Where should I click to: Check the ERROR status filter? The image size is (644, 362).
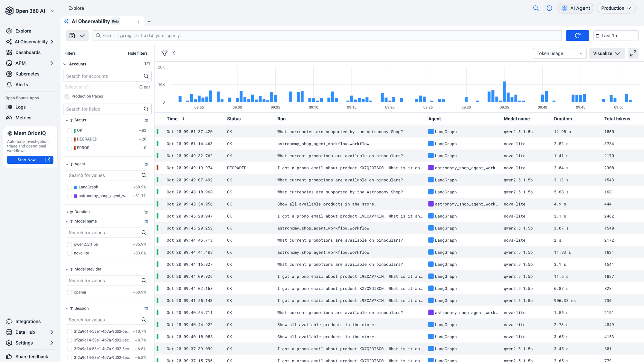69,148
